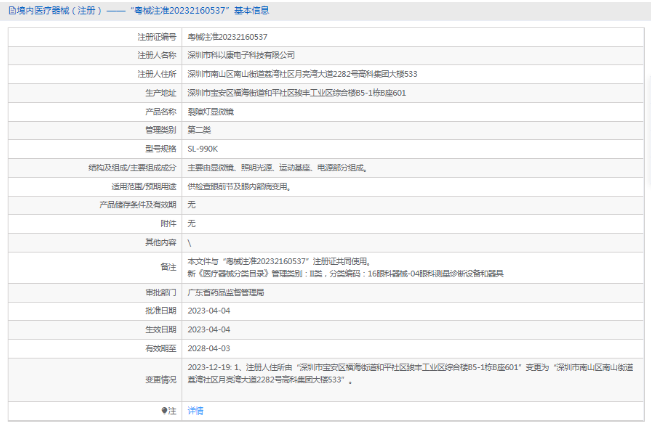Select the model spec SL-990K
The height and width of the screenshot is (431, 651).
pos(202,148)
